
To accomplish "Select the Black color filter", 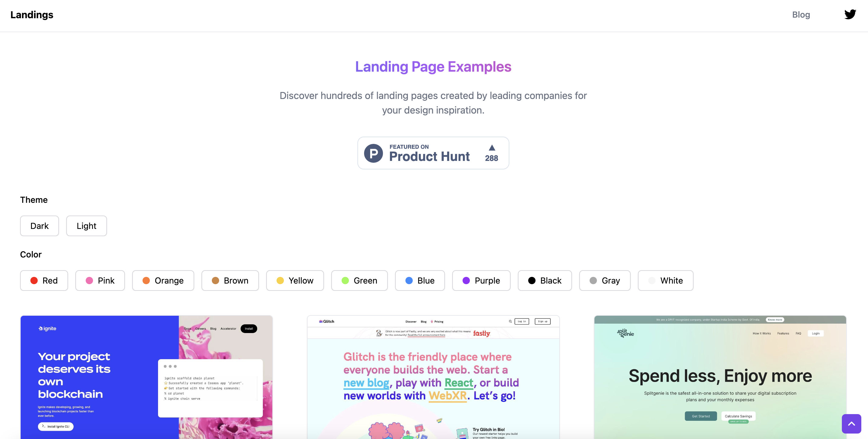I will point(545,281).
